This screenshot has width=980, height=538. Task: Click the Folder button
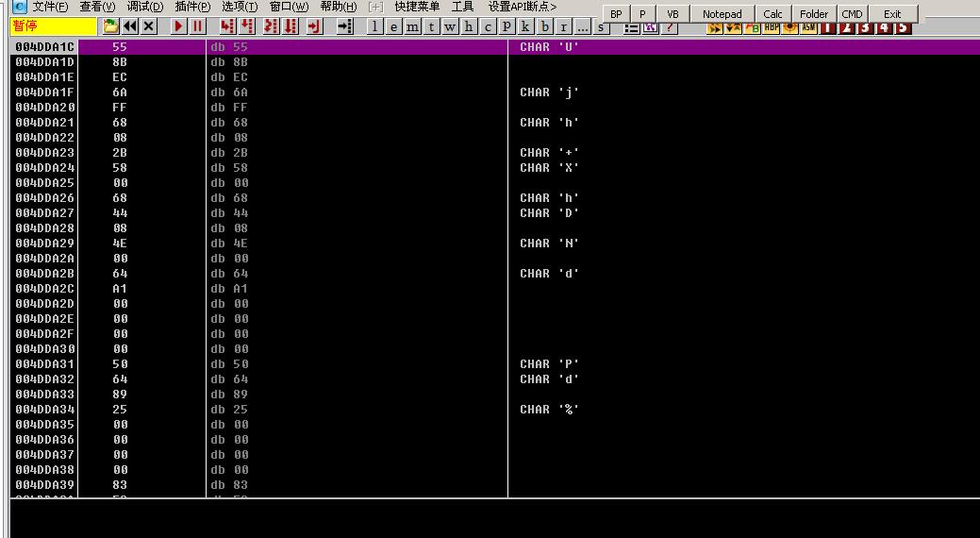[814, 14]
